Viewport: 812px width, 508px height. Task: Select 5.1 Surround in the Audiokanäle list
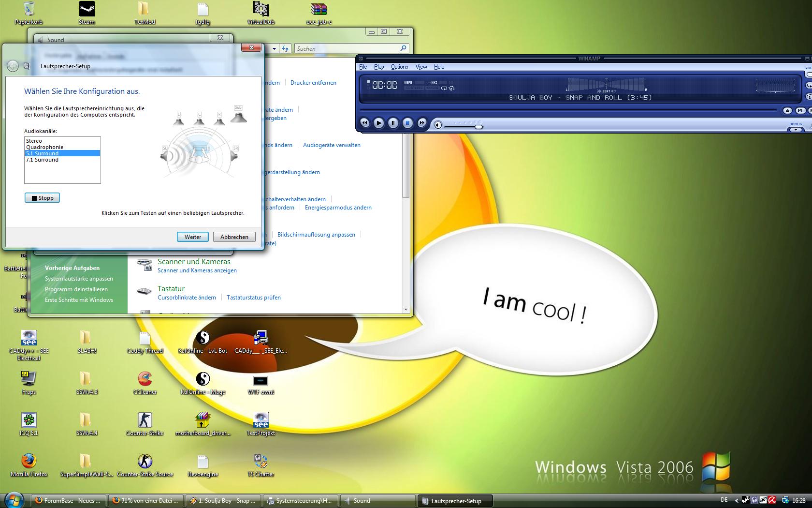tap(62, 153)
